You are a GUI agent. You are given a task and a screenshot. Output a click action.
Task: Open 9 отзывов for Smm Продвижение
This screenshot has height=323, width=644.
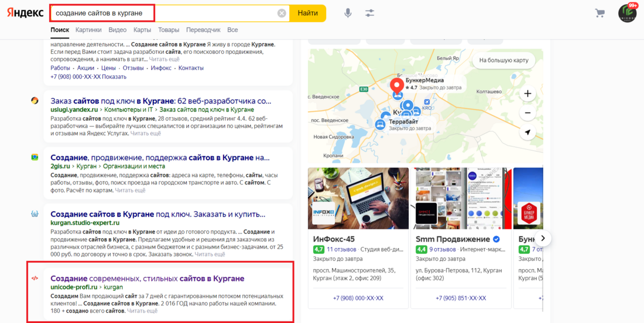pos(442,249)
